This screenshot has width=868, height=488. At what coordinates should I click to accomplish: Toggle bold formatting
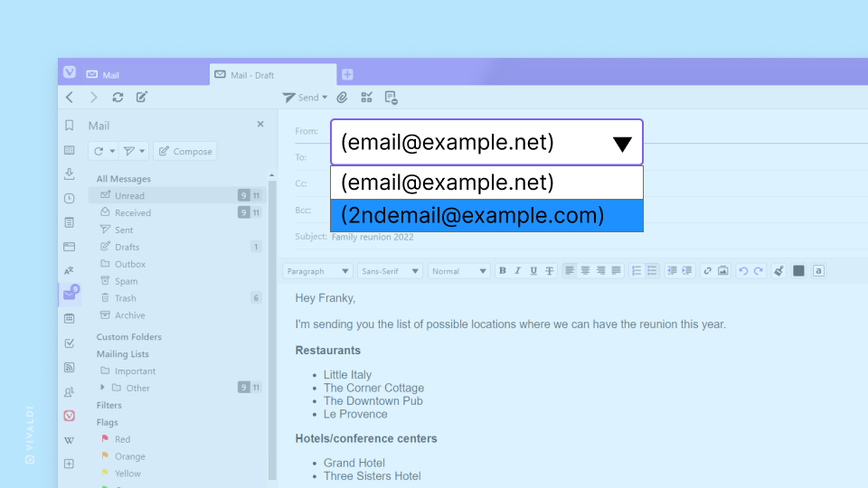[x=503, y=270]
